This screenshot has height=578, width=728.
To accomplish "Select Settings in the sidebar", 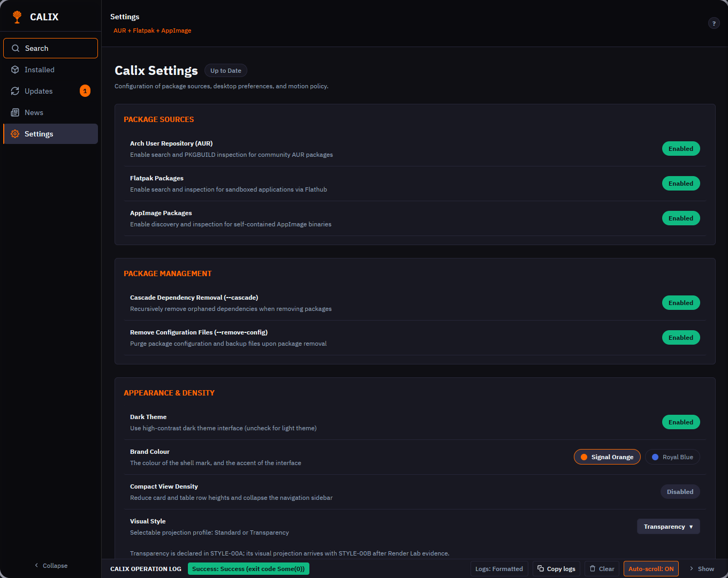I will 50,134.
